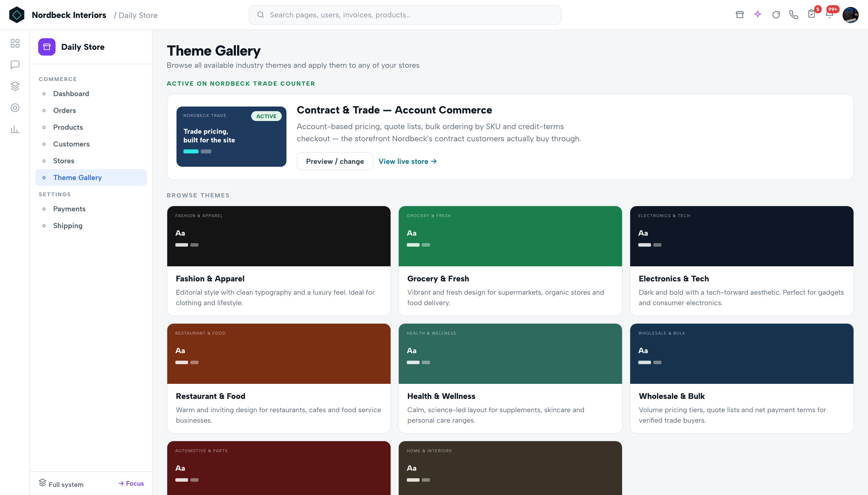Open Payments settings

click(91, 209)
